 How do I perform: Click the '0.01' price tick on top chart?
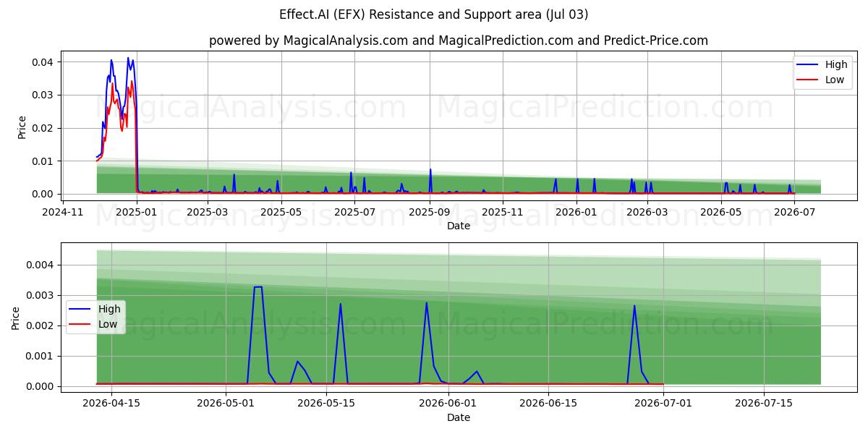coord(43,161)
